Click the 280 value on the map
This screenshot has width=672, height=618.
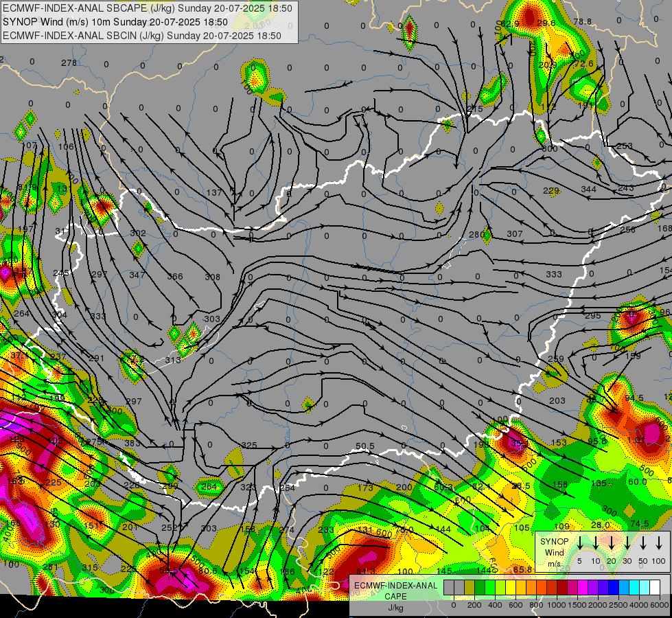[476, 235]
